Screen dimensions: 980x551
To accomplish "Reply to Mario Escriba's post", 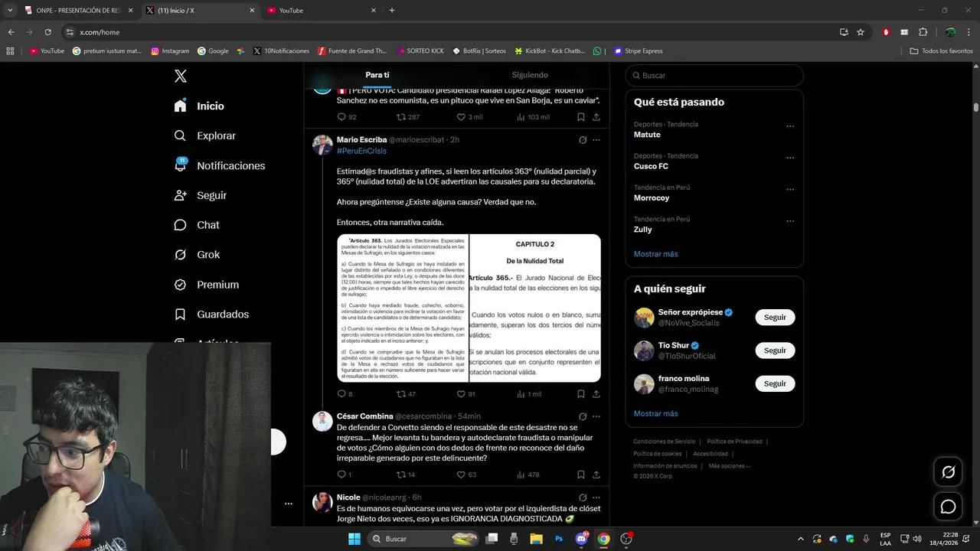I will [x=345, y=394].
